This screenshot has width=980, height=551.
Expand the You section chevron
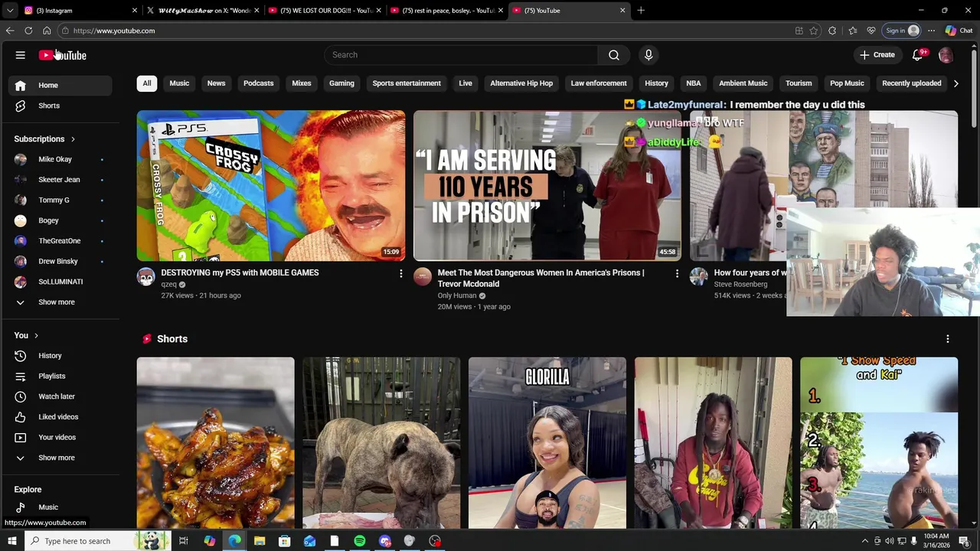click(36, 336)
